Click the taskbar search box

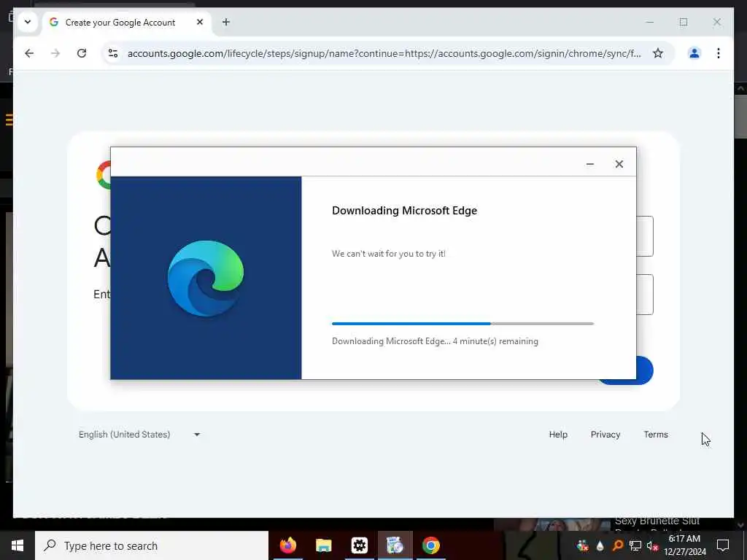coord(152,545)
